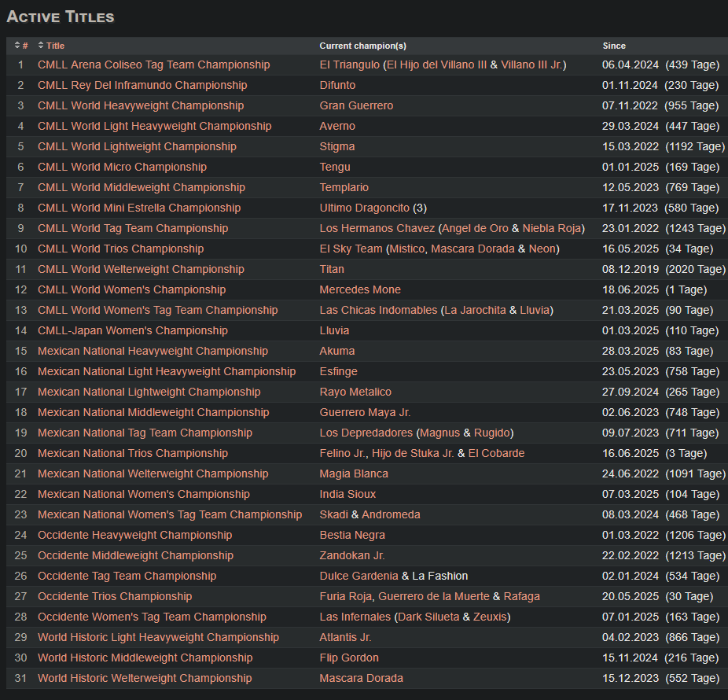Open Hijo de Stuka Jr.'s profile
Image resolution: width=728 pixels, height=700 pixels.
pos(413,453)
